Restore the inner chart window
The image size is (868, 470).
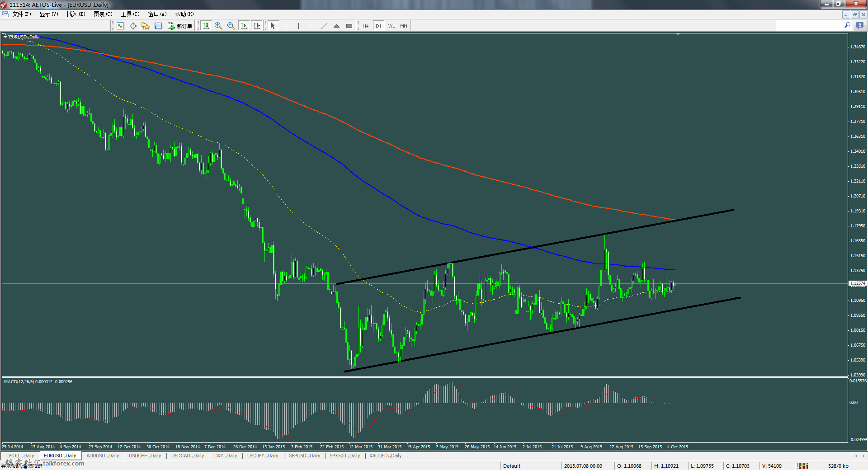pyautogui.click(x=855, y=14)
